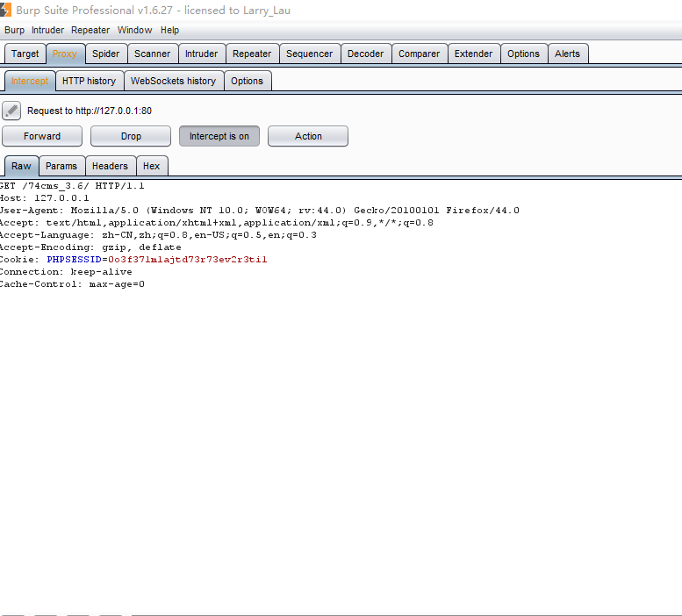The image size is (682, 616).
Task: Click the PHPSESSID cookie name
Action: click(x=74, y=260)
